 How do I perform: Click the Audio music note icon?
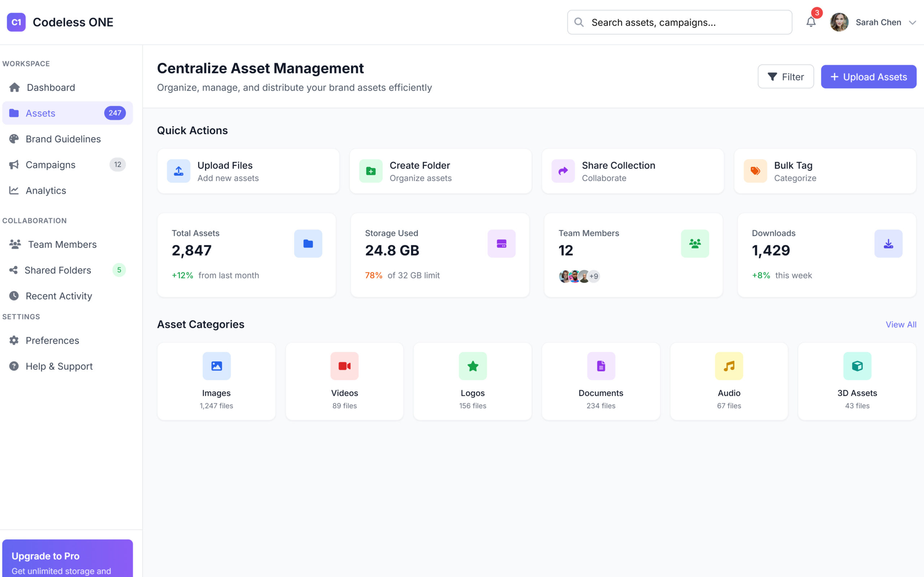tap(728, 366)
